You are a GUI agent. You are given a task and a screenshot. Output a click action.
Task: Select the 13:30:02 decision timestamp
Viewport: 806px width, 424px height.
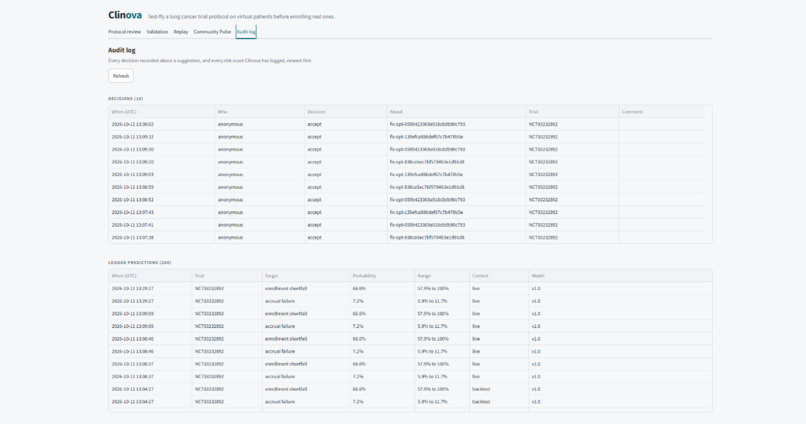coord(133,124)
